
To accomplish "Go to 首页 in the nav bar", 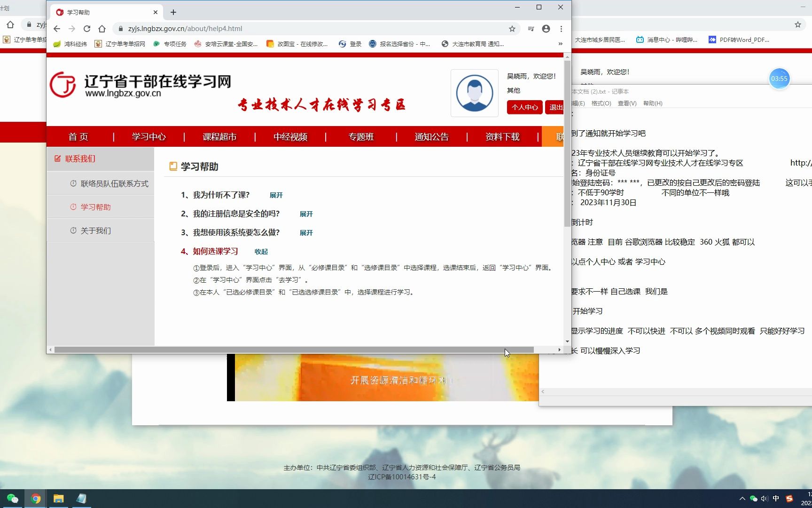I will [x=78, y=137].
